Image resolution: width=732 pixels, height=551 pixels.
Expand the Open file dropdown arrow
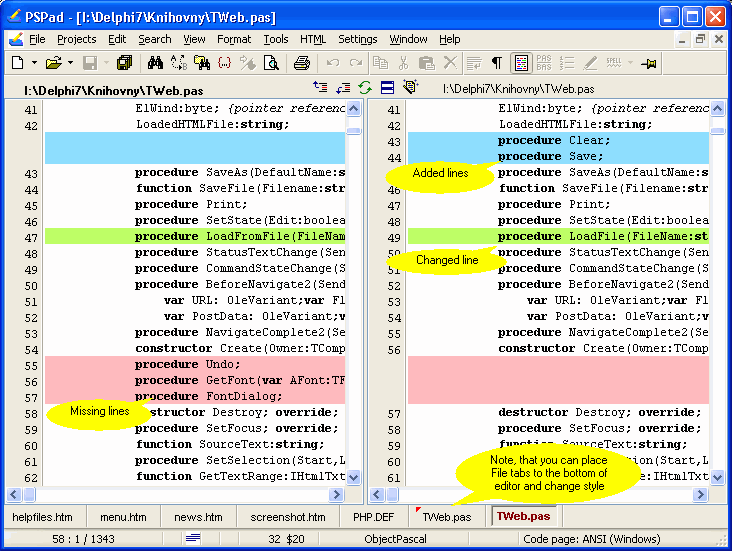pos(70,63)
